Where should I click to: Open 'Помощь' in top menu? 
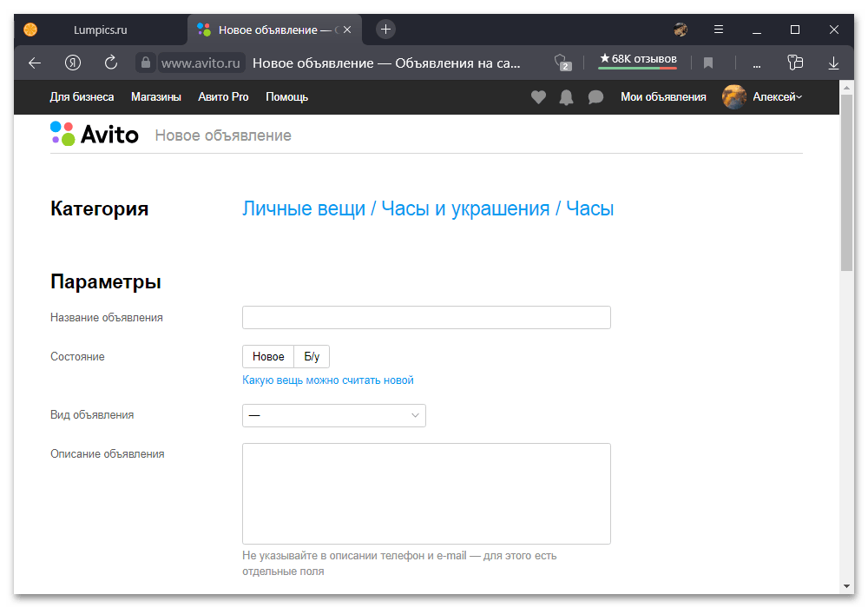tap(286, 97)
